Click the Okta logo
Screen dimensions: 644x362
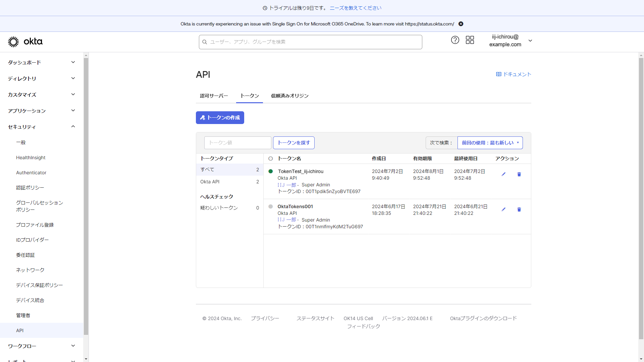(x=25, y=42)
